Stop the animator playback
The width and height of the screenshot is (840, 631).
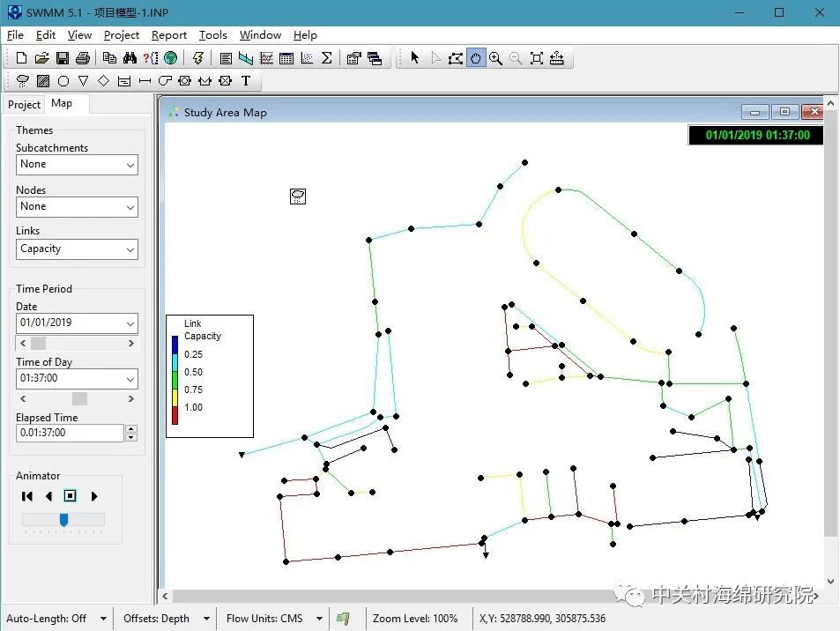71,496
